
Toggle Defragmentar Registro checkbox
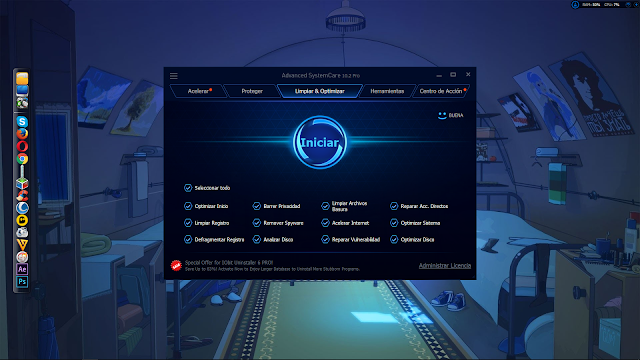pyautogui.click(x=188, y=240)
